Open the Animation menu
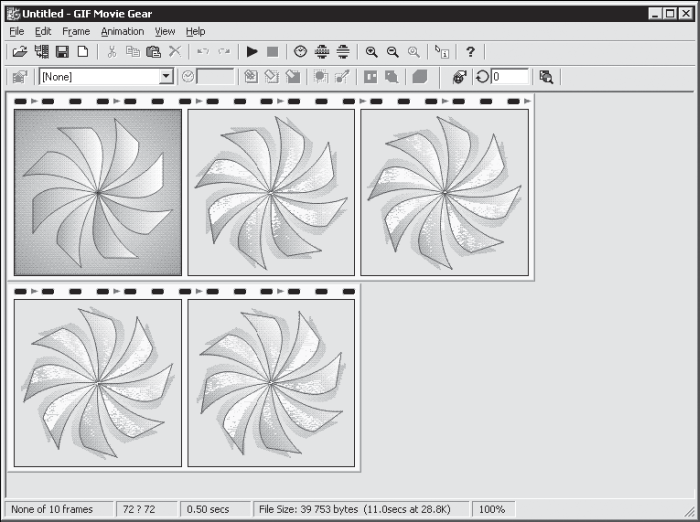This screenshot has width=700, height=522. (122, 31)
